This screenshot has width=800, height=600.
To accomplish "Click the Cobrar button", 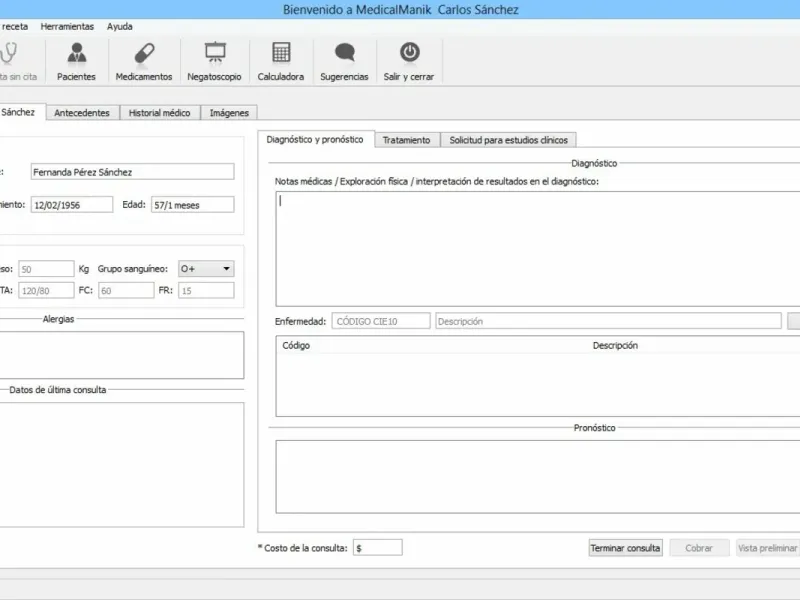I will pos(699,548).
